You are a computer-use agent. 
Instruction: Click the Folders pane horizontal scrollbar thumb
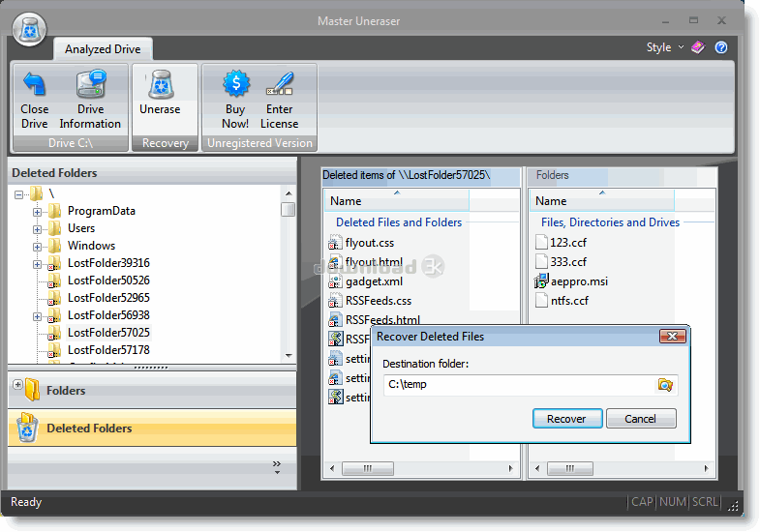[x=570, y=468]
